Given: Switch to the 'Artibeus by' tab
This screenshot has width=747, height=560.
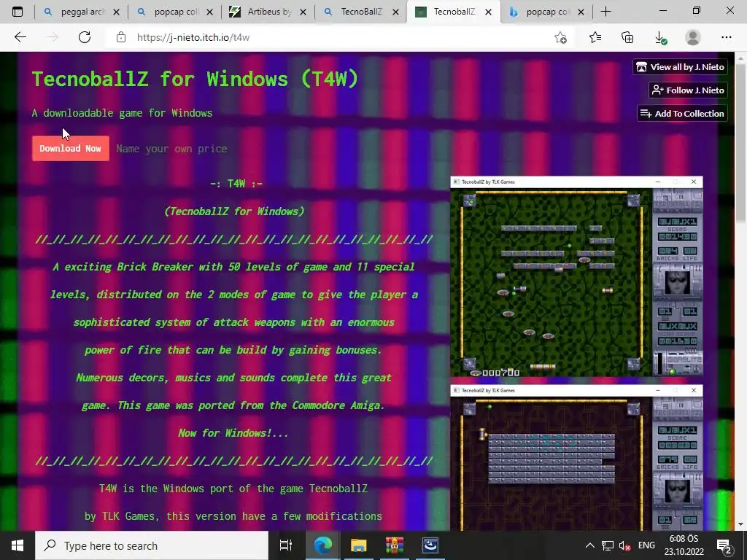Looking at the screenshot, I should click(268, 12).
